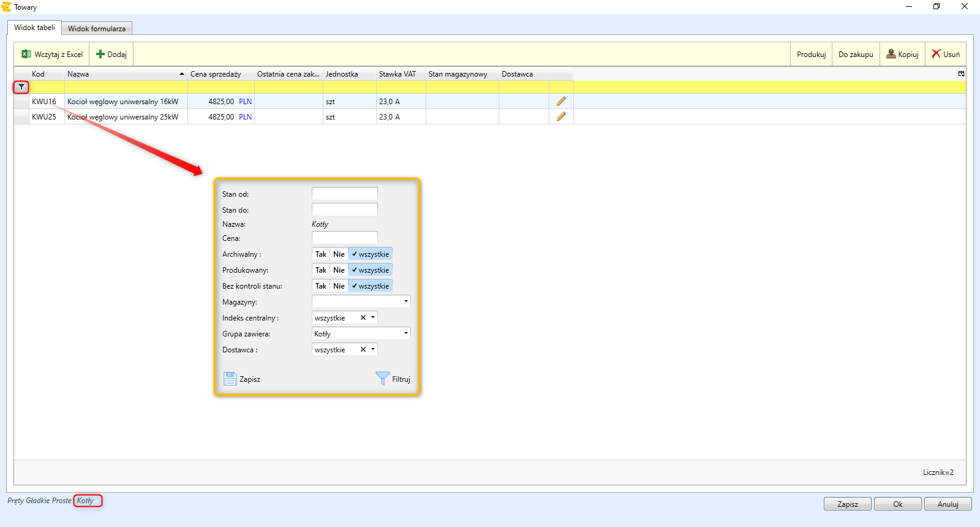The height and width of the screenshot is (527, 980).
Task: Click the Stan od input field
Action: click(x=344, y=194)
